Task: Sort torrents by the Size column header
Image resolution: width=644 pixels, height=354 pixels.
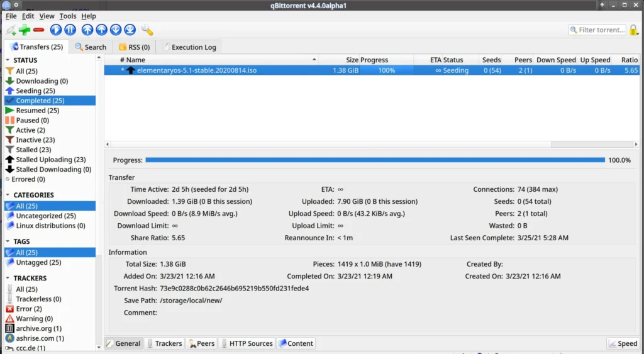Action: pyautogui.click(x=339, y=60)
